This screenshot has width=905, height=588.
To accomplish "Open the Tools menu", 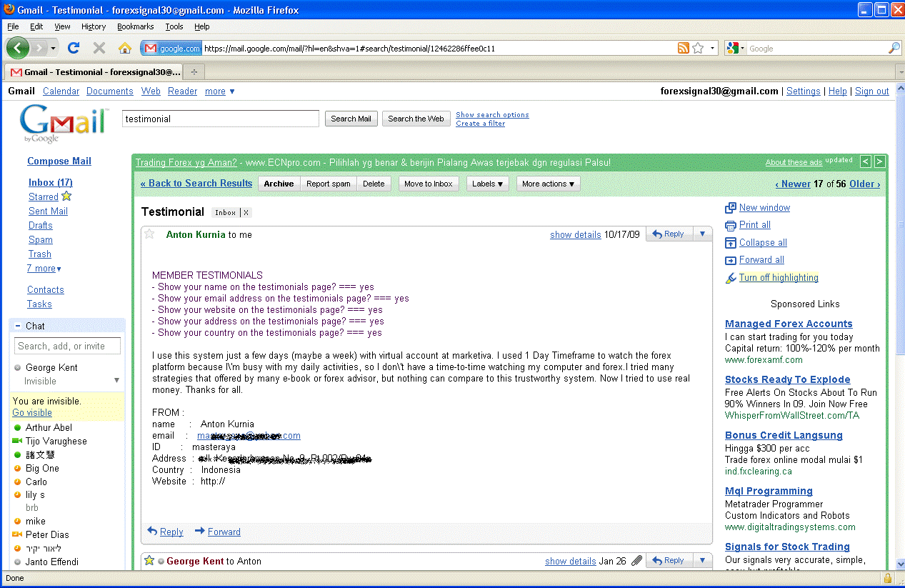I will point(174,26).
